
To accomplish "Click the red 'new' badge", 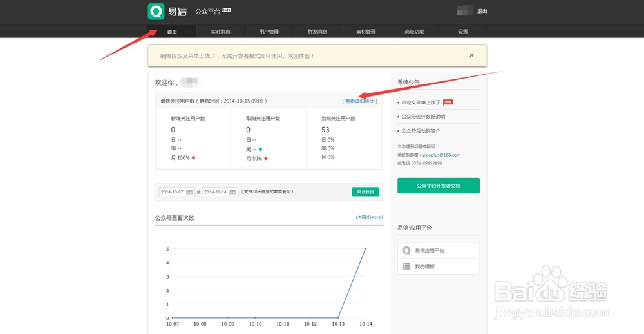I will coord(448,102).
